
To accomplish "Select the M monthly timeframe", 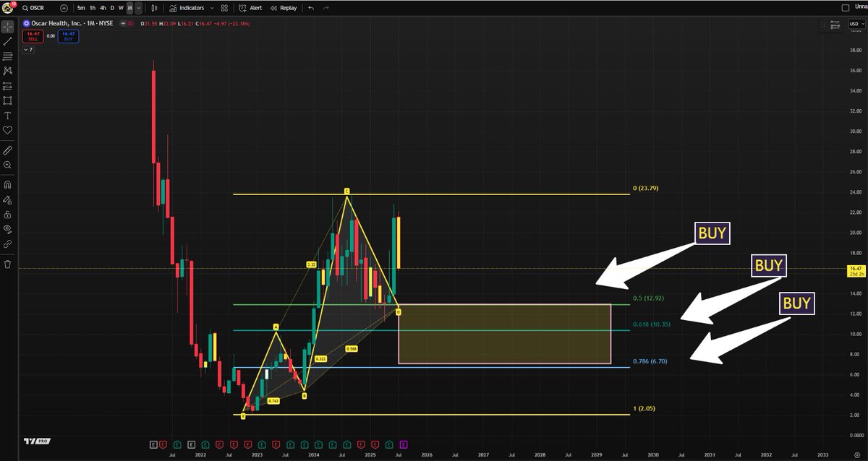I will [129, 8].
